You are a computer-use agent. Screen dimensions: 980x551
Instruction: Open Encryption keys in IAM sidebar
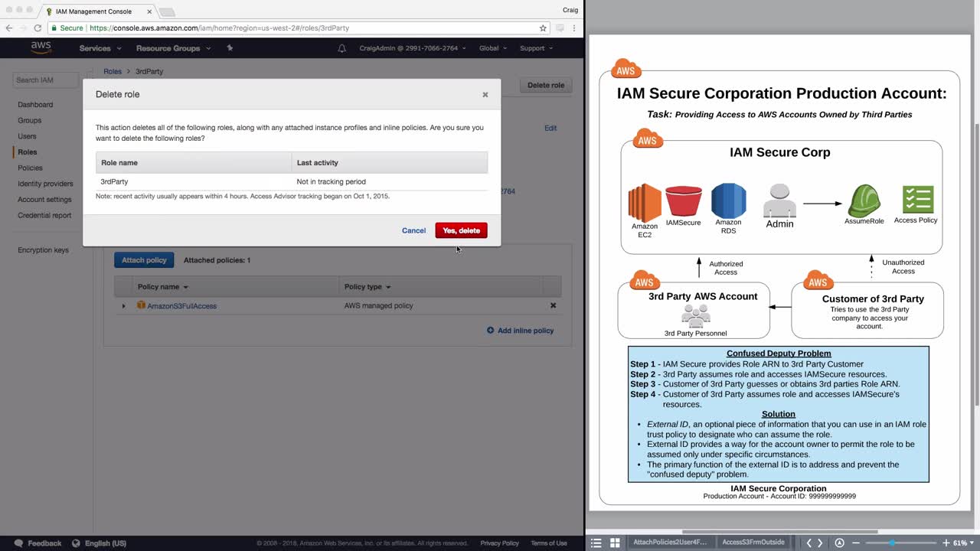(x=43, y=250)
